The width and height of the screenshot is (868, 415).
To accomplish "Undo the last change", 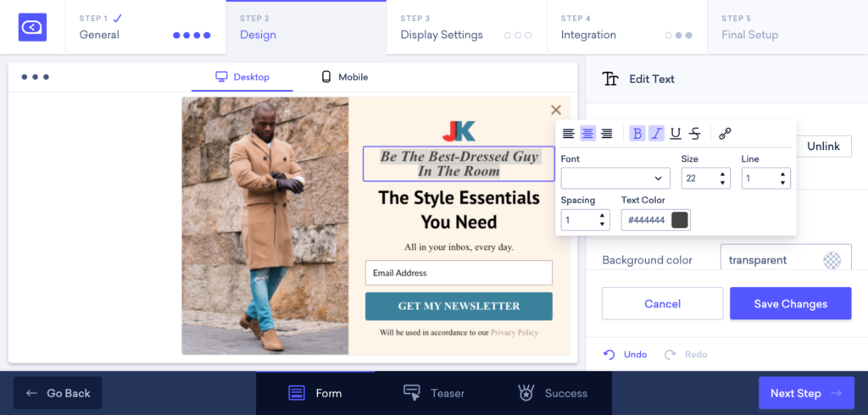I will point(625,354).
